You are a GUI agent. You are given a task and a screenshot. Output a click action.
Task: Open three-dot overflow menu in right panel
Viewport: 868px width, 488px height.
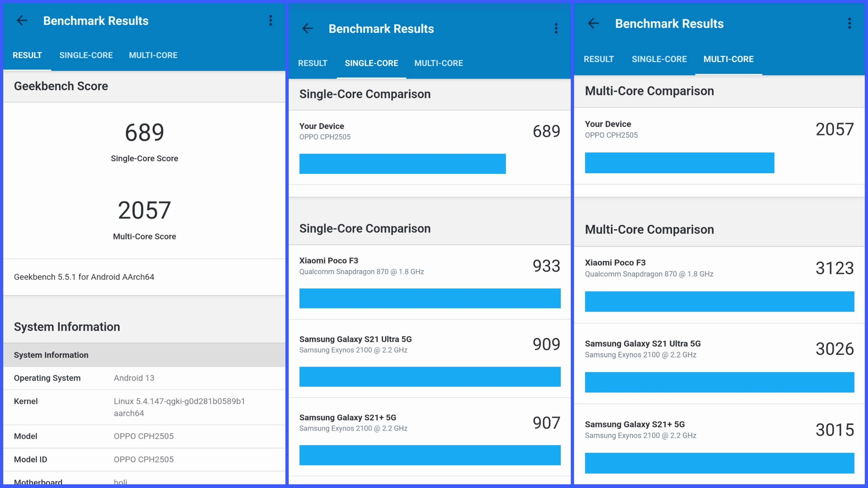click(x=849, y=23)
